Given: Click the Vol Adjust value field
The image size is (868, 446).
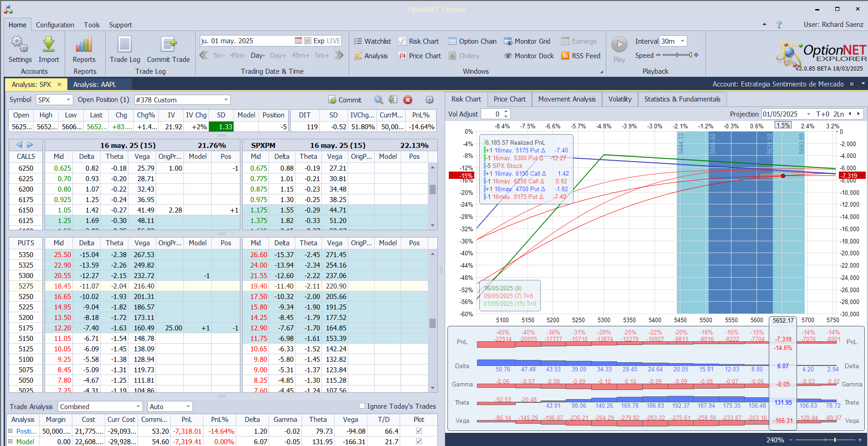Looking at the screenshot, I should (492, 114).
